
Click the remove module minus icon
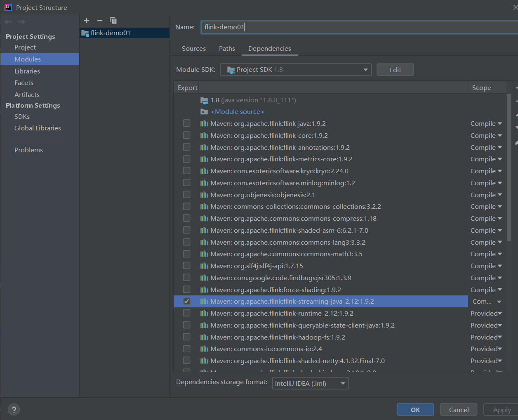[99, 20]
